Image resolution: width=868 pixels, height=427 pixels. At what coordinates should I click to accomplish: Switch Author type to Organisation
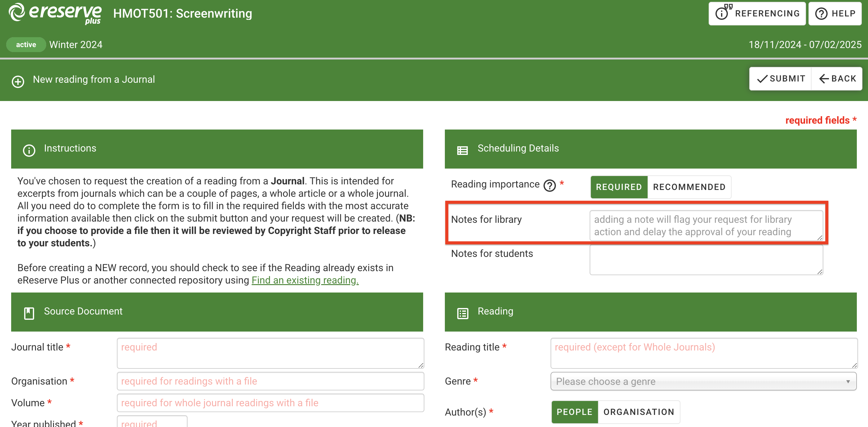tap(639, 412)
